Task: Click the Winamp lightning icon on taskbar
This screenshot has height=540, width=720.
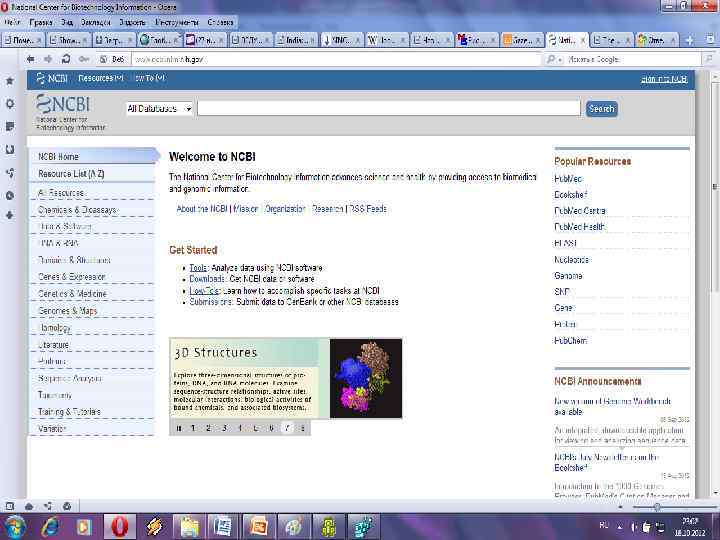Action: [x=154, y=527]
